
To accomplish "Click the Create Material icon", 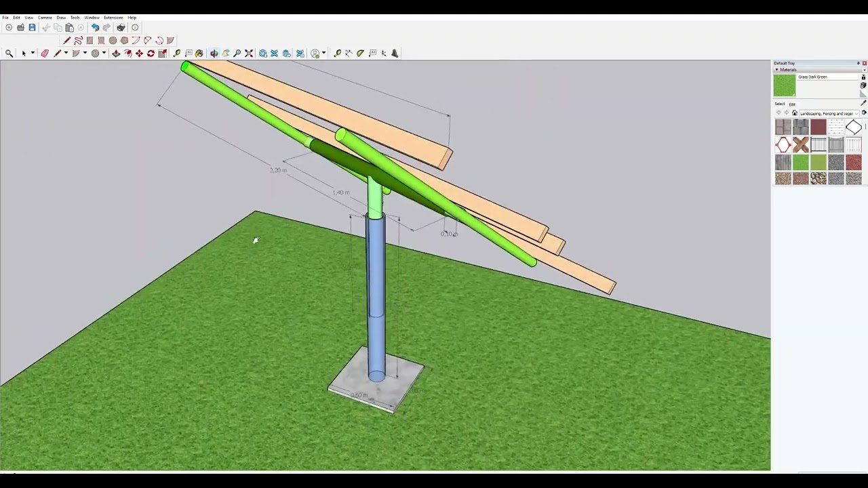I will (x=863, y=85).
